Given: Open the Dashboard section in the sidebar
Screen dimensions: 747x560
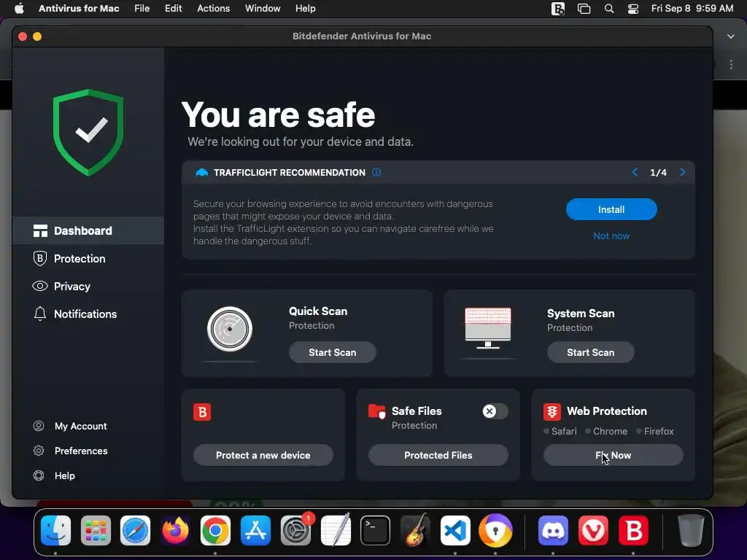Looking at the screenshot, I should point(88,231).
